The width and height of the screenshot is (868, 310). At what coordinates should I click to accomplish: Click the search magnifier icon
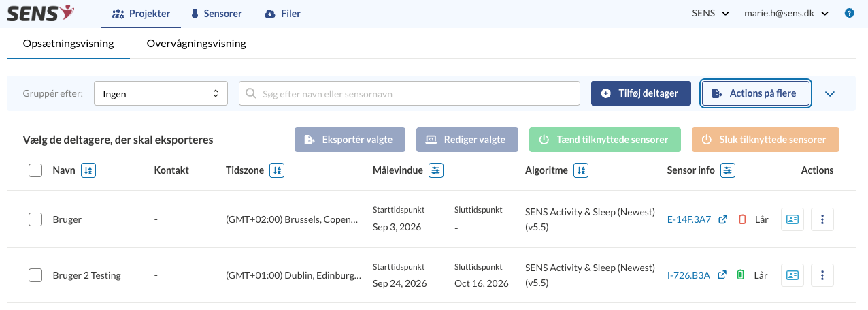tap(251, 93)
